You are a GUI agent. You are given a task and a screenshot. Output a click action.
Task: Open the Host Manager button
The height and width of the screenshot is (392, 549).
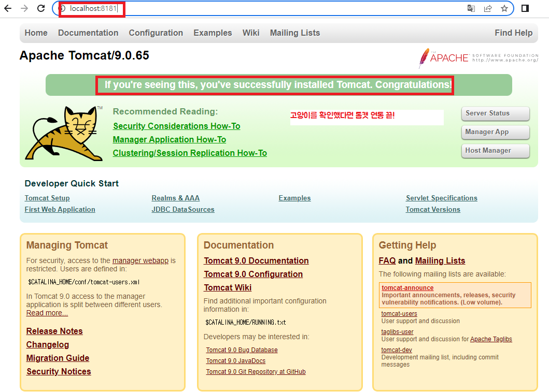(495, 151)
